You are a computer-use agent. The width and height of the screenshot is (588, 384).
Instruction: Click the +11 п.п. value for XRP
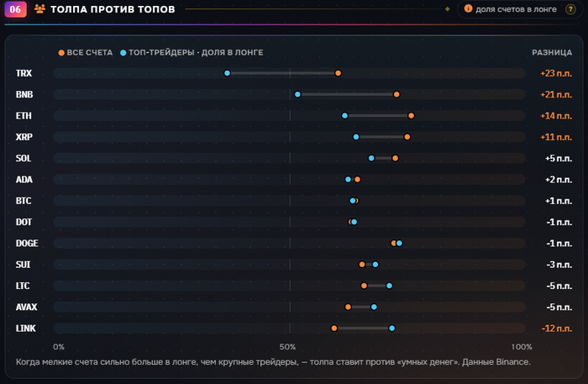click(556, 137)
